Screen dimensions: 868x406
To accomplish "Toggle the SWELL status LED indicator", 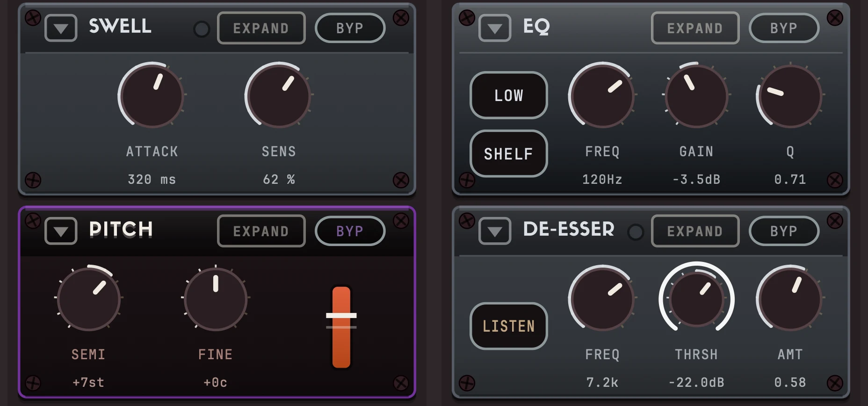I will [x=202, y=29].
